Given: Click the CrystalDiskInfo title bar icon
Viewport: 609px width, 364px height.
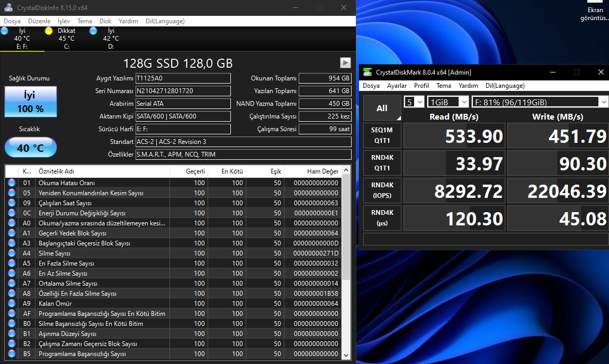Looking at the screenshot, I should coord(8,7).
